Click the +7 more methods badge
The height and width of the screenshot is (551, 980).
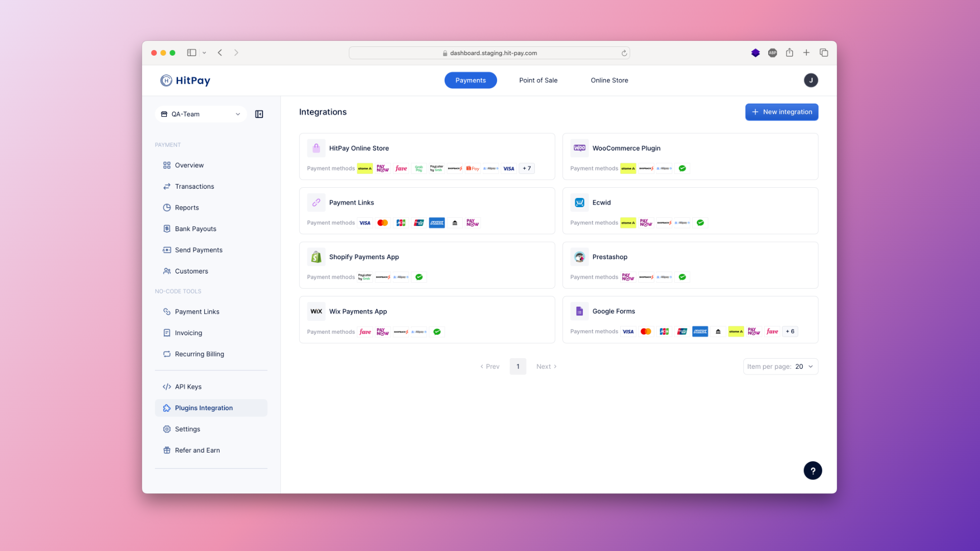pos(527,168)
